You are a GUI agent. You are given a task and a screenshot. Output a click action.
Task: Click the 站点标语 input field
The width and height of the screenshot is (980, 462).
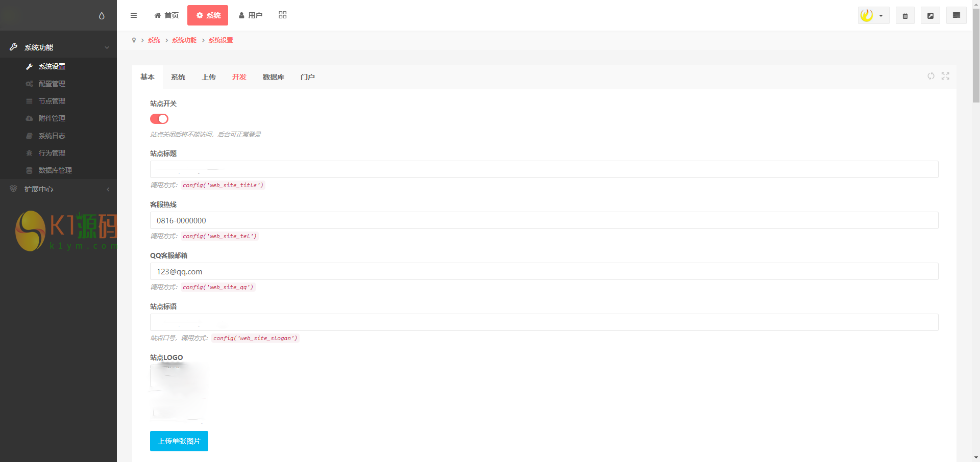(544, 322)
